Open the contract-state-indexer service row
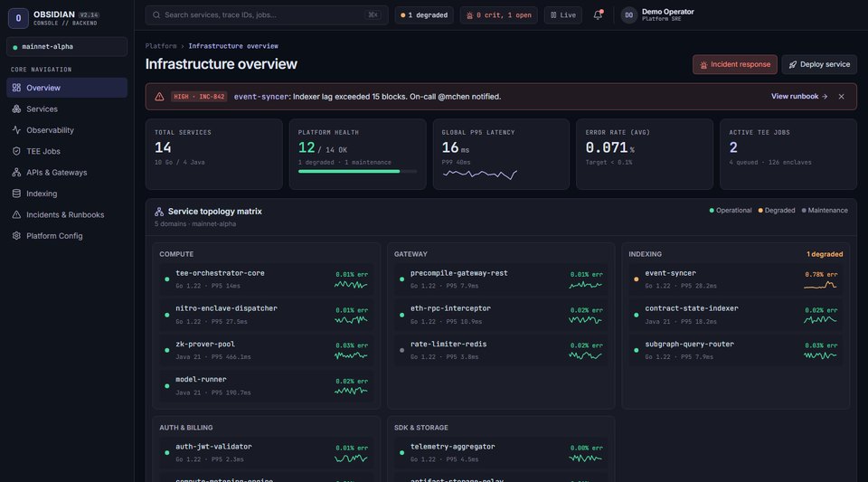This screenshot has height=482, width=868. pyautogui.click(x=736, y=315)
